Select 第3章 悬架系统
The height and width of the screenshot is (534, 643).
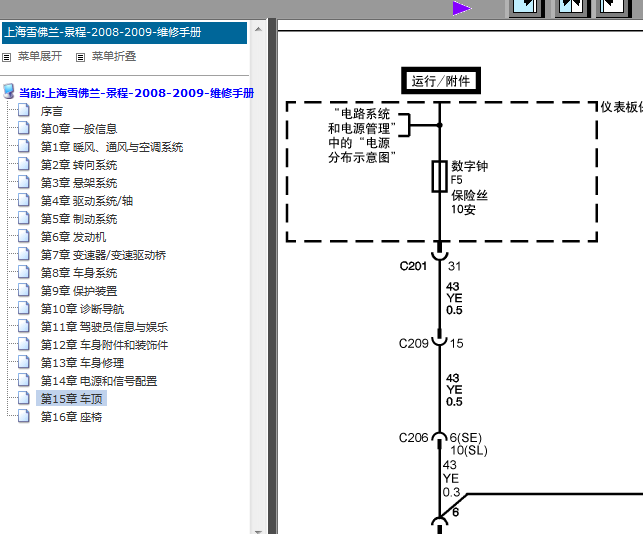(x=79, y=183)
